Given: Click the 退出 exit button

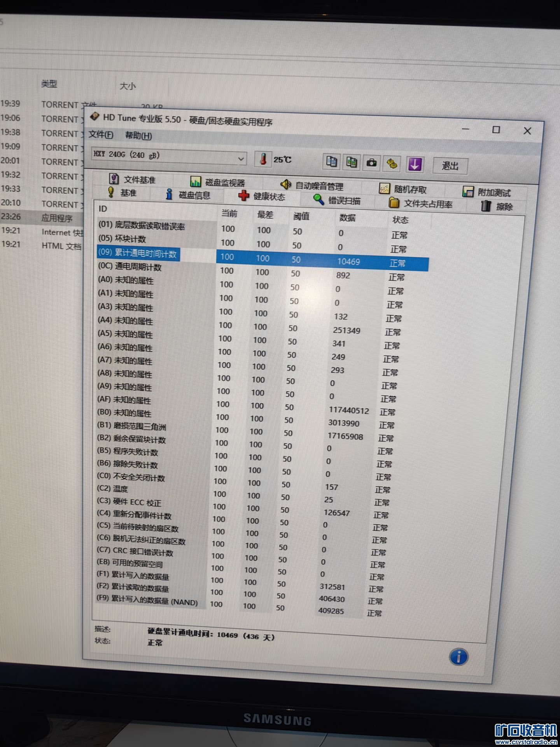Looking at the screenshot, I should (x=450, y=166).
